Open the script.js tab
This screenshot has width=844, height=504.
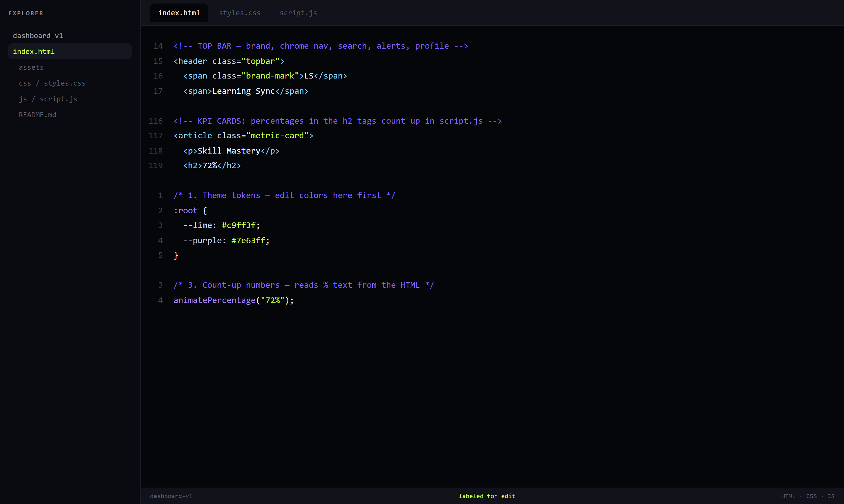coord(298,13)
